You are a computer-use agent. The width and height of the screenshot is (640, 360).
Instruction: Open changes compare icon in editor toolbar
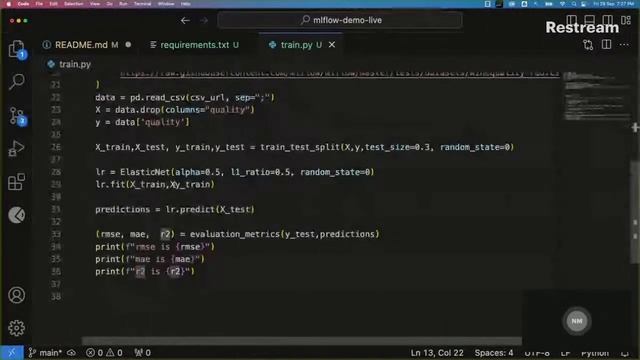click(x=588, y=44)
